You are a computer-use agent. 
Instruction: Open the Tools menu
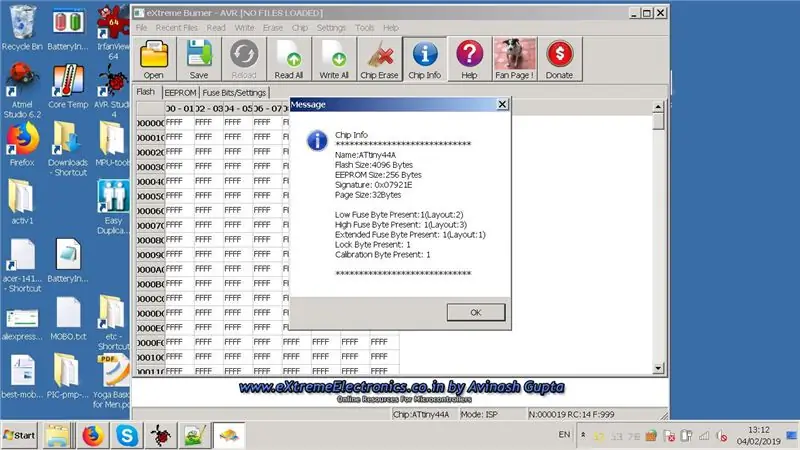pyautogui.click(x=364, y=28)
